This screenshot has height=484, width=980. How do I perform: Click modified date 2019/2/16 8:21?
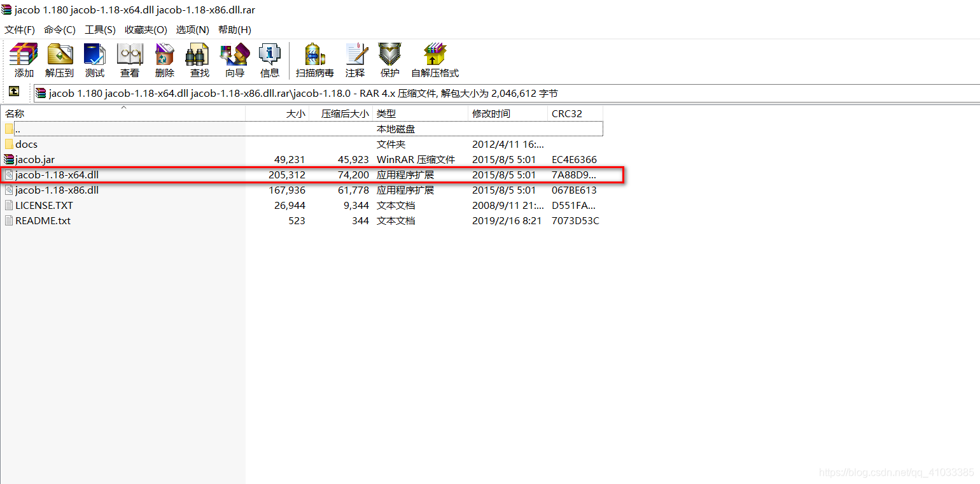coord(508,221)
